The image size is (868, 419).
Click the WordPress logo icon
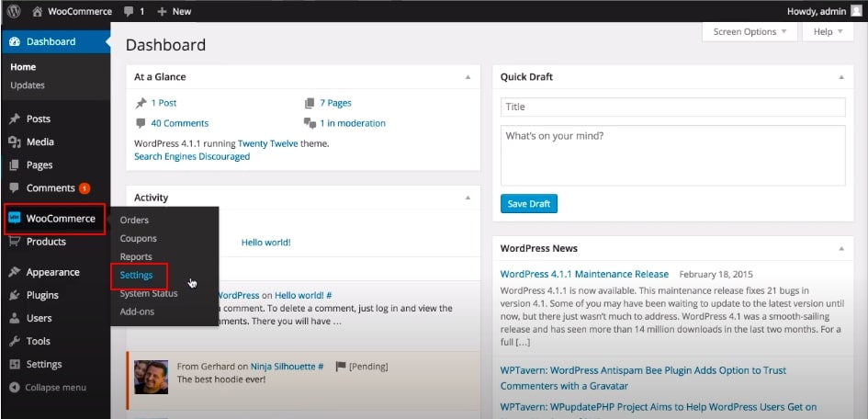[x=14, y=11]
